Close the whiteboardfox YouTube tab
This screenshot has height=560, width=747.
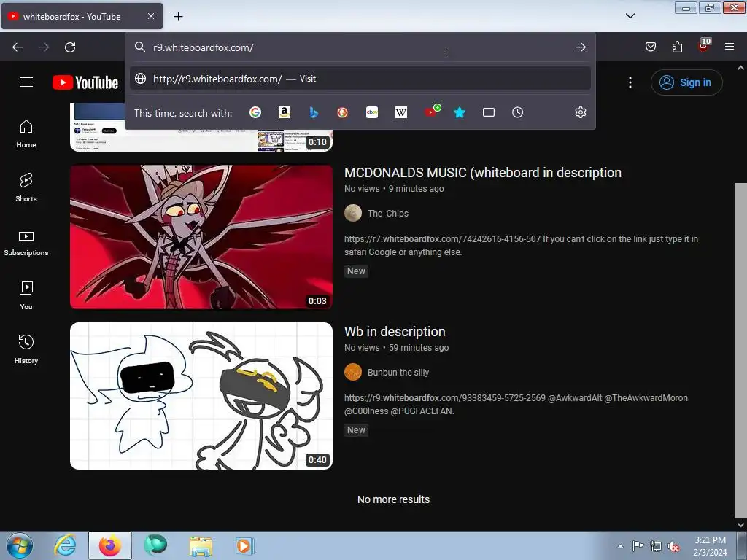(x=150, y=16)
